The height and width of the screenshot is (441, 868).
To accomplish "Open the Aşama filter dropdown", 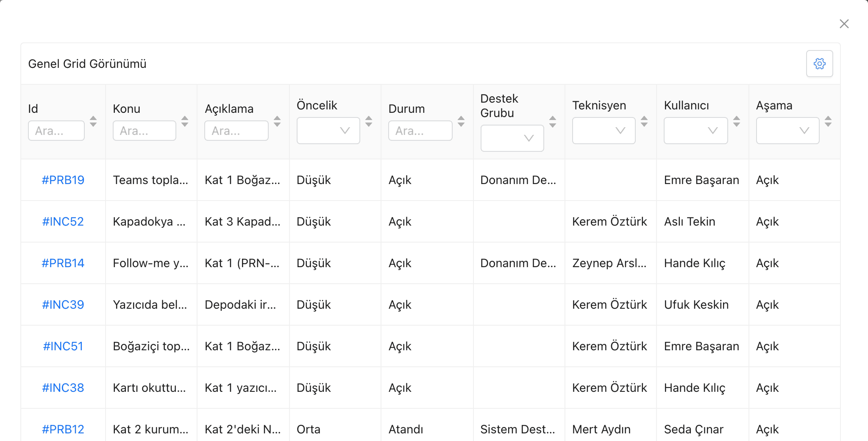I will [x=788, y=131].
